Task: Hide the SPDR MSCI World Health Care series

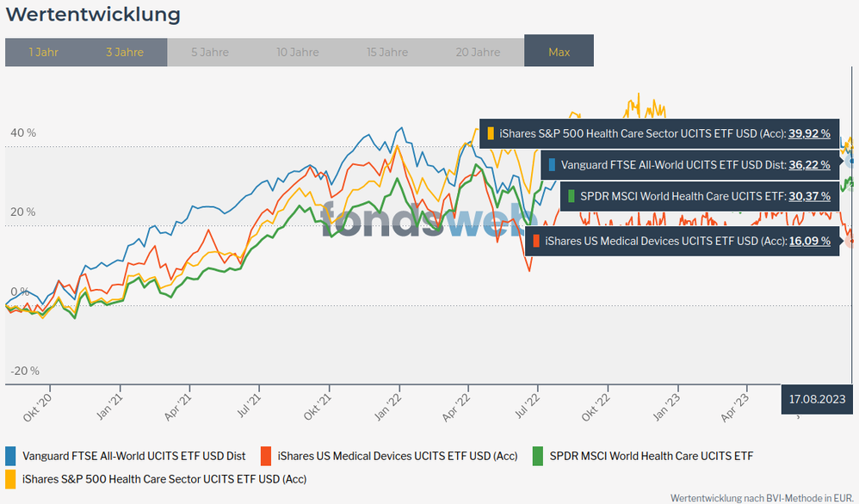Action: (651, 456)
